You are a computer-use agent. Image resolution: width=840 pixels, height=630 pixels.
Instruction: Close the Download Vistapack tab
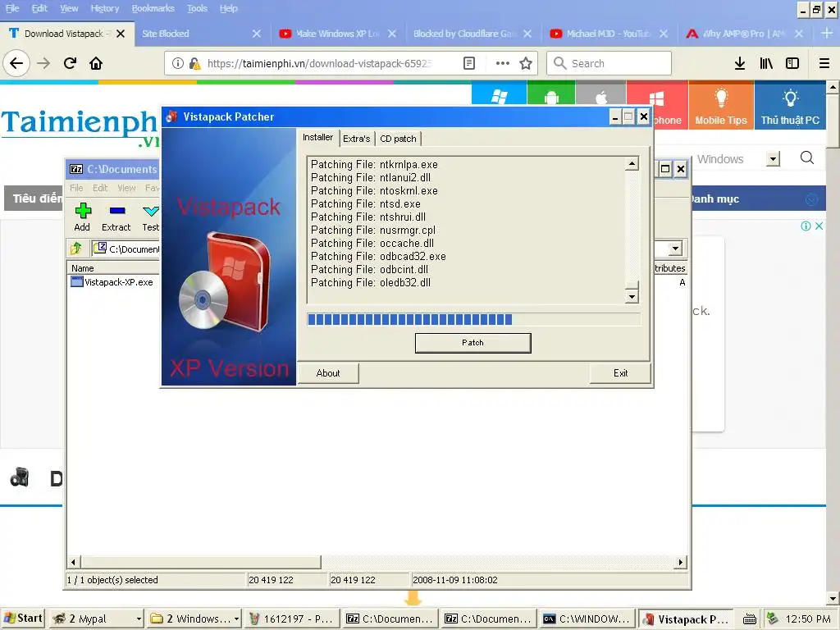(121, 33)
